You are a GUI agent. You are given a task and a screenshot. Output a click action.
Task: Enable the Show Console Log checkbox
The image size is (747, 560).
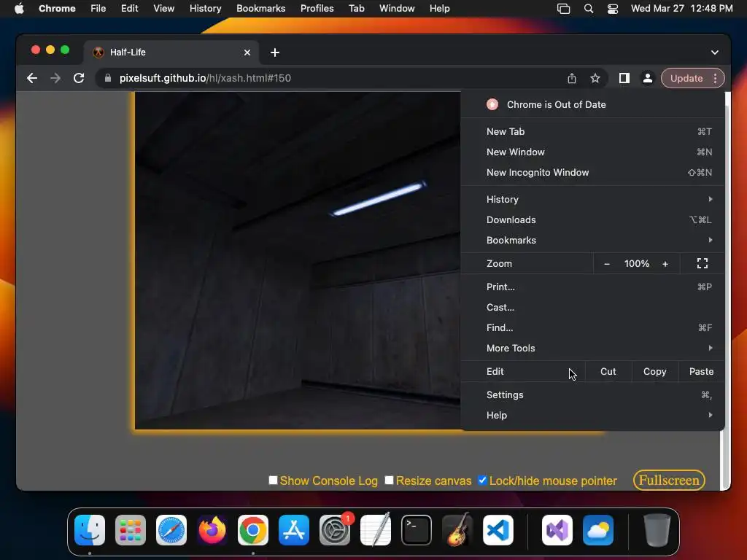273,480
